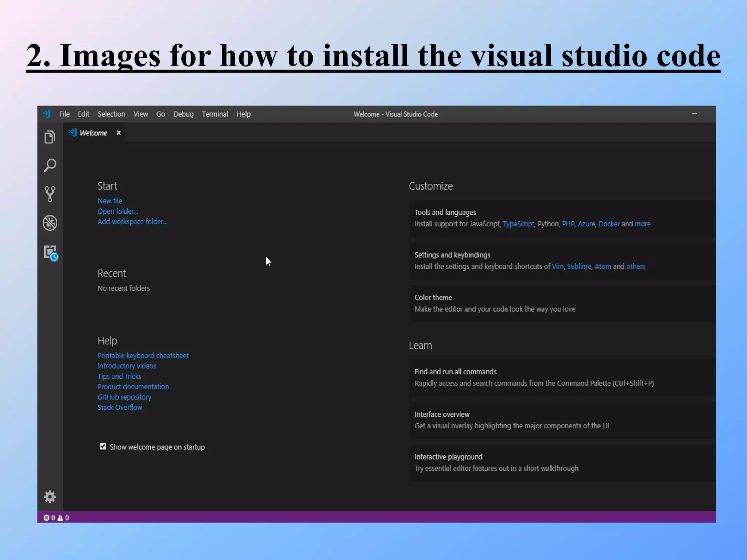Image resolution: width=747 pixels, height=560 pixels.
Task: Click the more link in Tools and languages
Action: coord(642,224)
